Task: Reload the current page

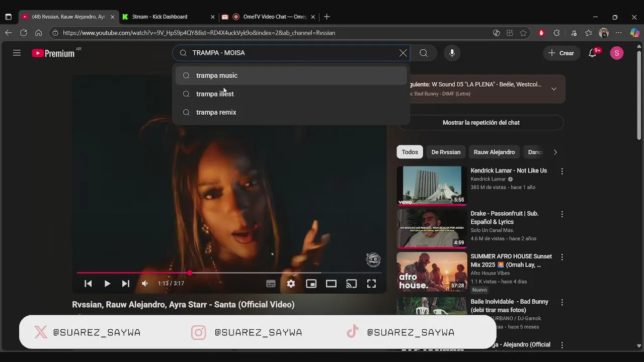Action: 24,33
